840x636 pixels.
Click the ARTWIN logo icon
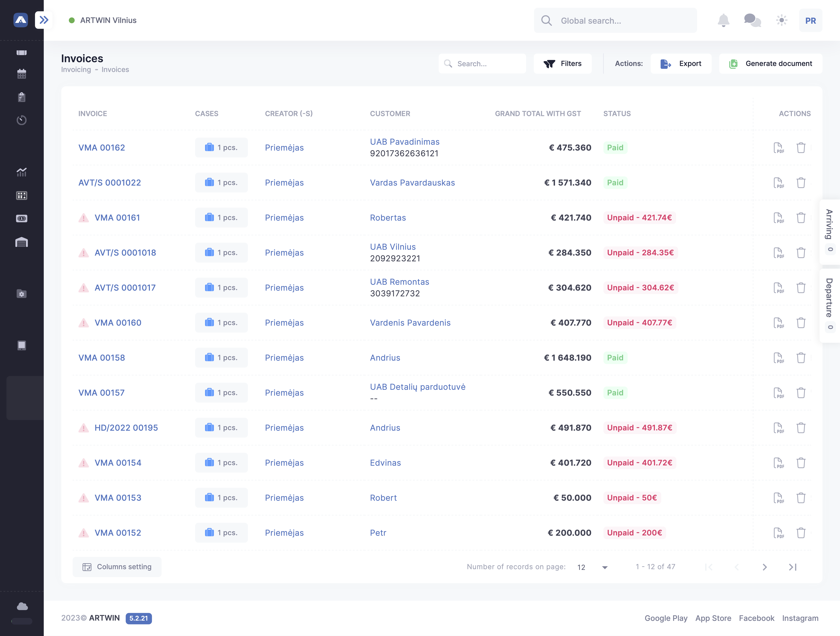pyautogui.click(x=20, y=20)
